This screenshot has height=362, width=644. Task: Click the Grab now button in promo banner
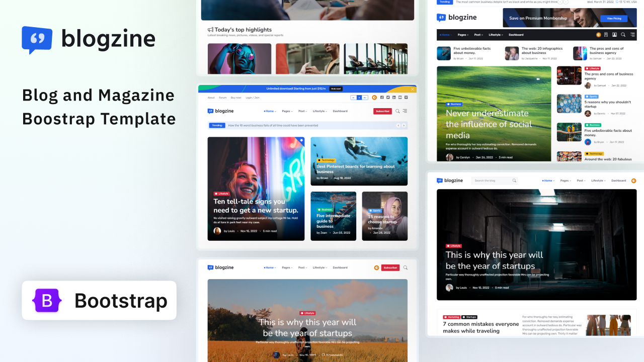[336, 88]
